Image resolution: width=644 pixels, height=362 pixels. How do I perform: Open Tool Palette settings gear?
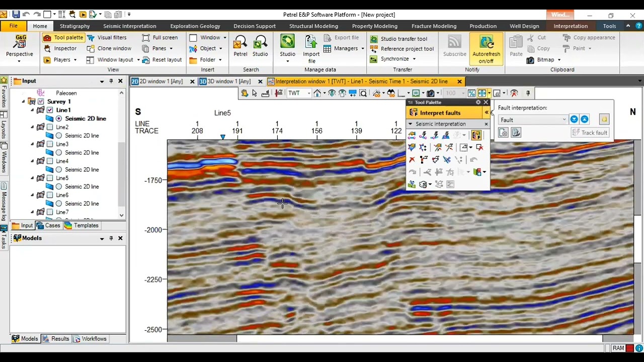point(478,103)
